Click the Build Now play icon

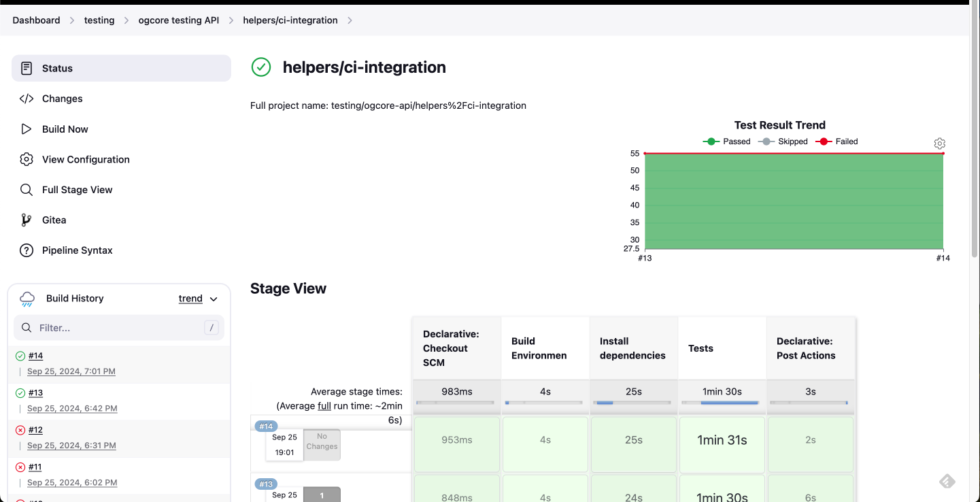pyautogui.click(x=27, y=129)
